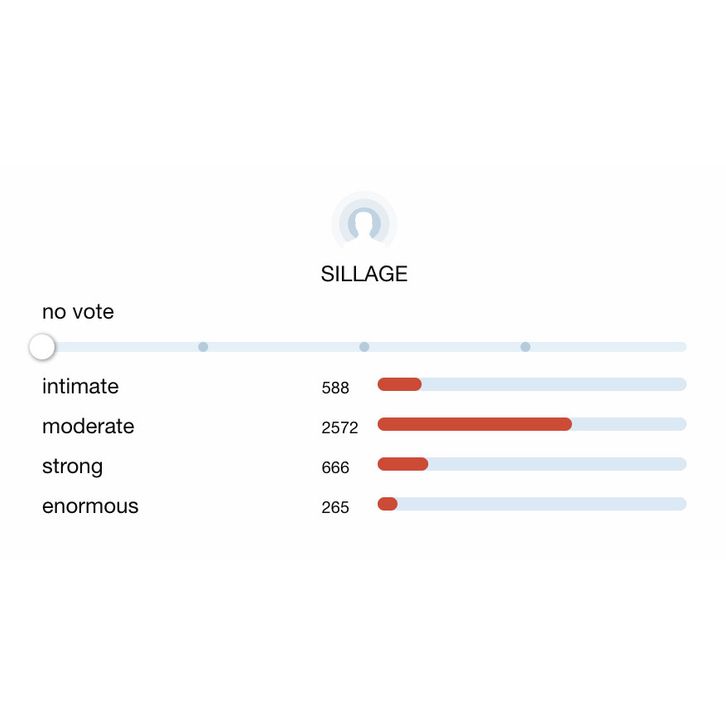Click the far right end of the vote slider
The image size is (726, 726).
click(x=681, y=347)
